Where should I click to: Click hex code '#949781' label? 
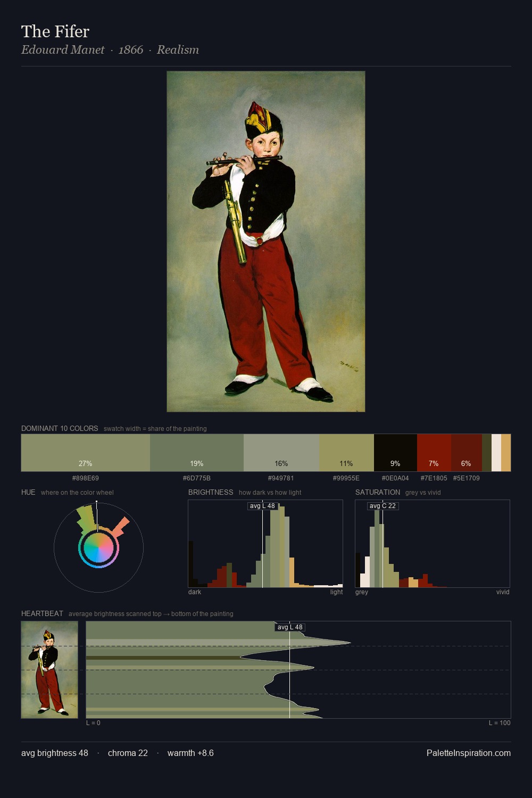(281, 478)
